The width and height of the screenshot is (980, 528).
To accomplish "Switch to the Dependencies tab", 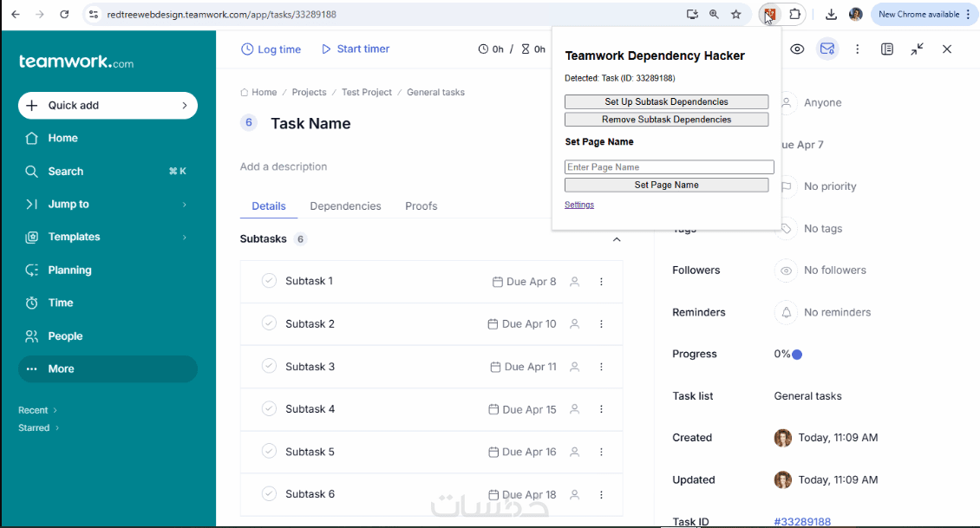I will click(345, 206).
